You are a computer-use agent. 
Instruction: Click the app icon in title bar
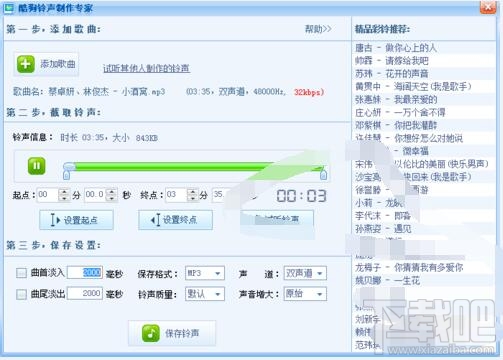click(9, 8)
